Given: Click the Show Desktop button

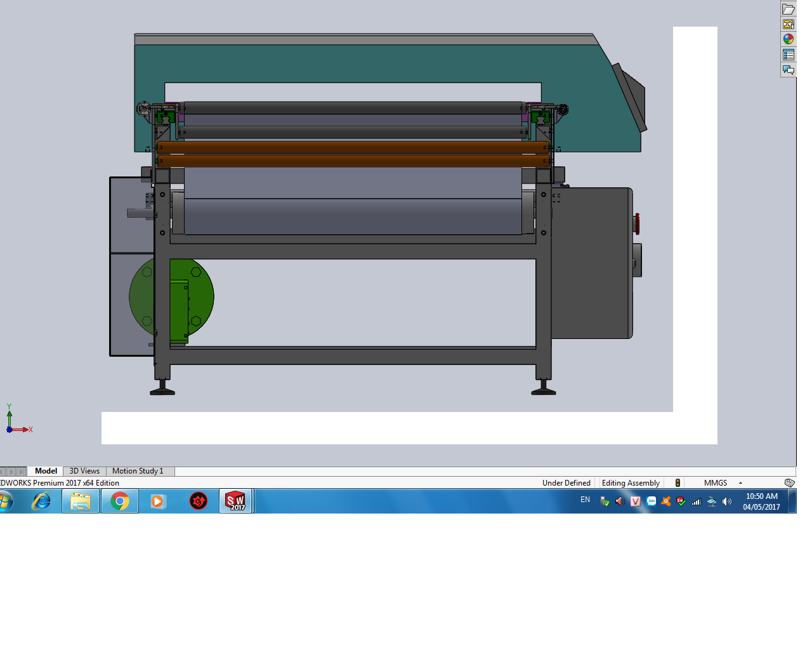Looking at the screenshot, I should click(x=792, y=501).
